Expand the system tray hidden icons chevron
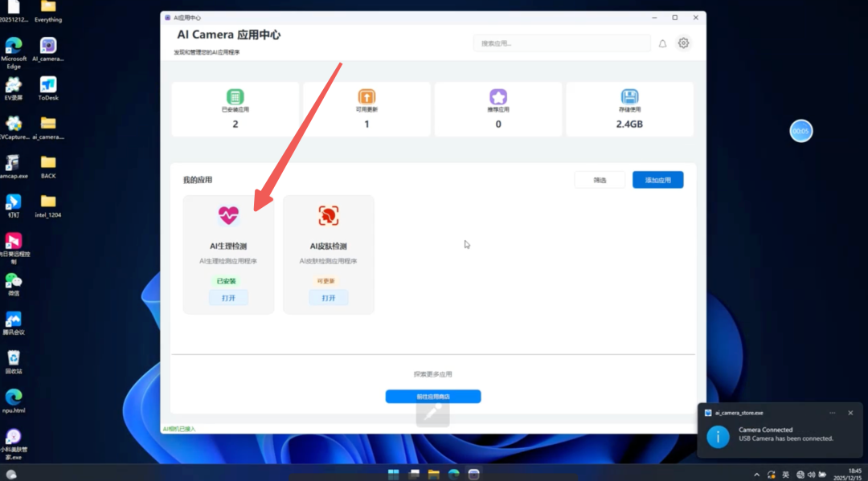This screenshot has height=481, width=868. pyautogui.click(x=756, y=474)
